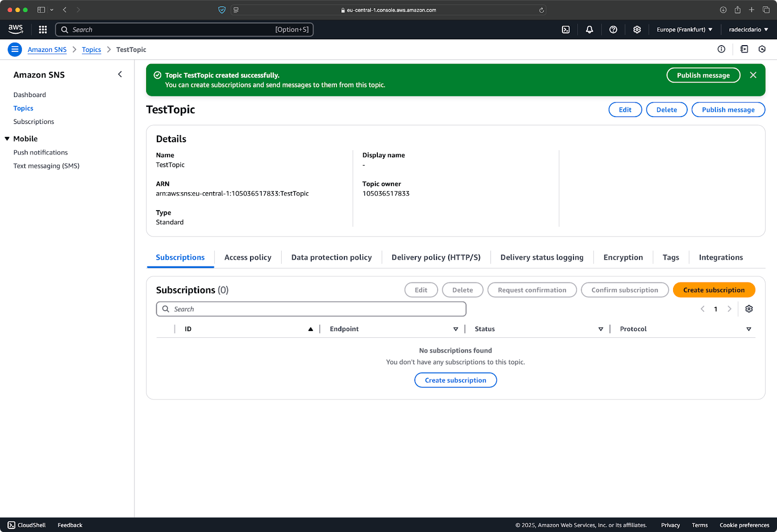777x532 pixels.
Task: Open the clock-style icon at breadcrumb right
Action: coord(762,49)
